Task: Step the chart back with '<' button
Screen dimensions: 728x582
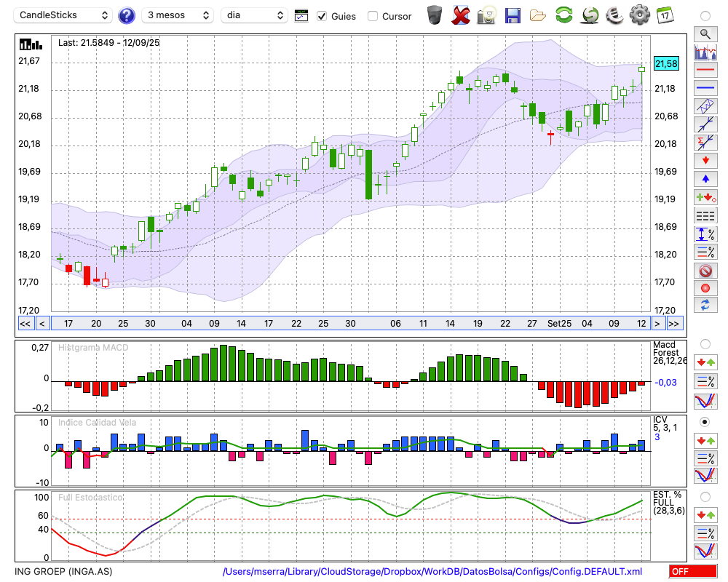Action: (x=42, y=324)
